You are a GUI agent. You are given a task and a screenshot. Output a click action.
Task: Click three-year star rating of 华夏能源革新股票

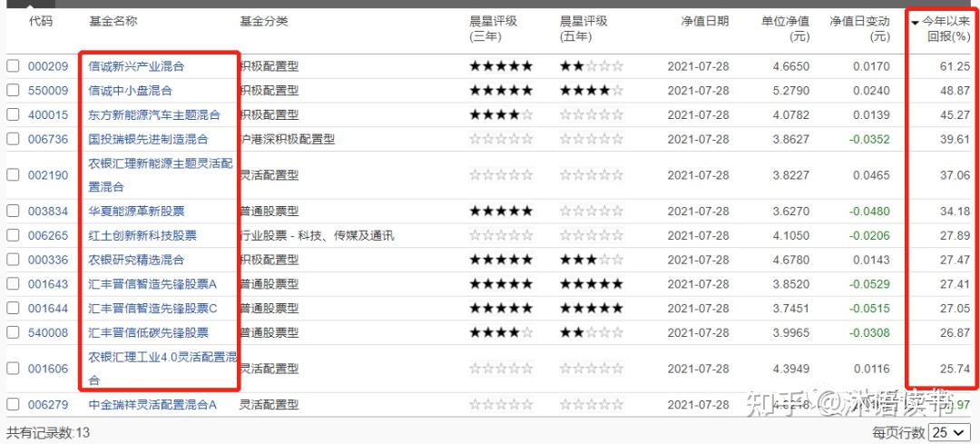501,212
